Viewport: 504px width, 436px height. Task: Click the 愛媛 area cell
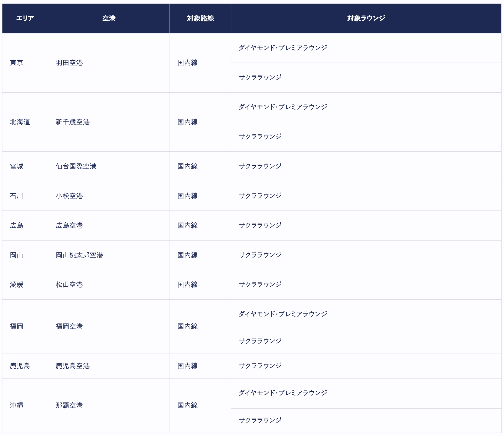[16, 285]
